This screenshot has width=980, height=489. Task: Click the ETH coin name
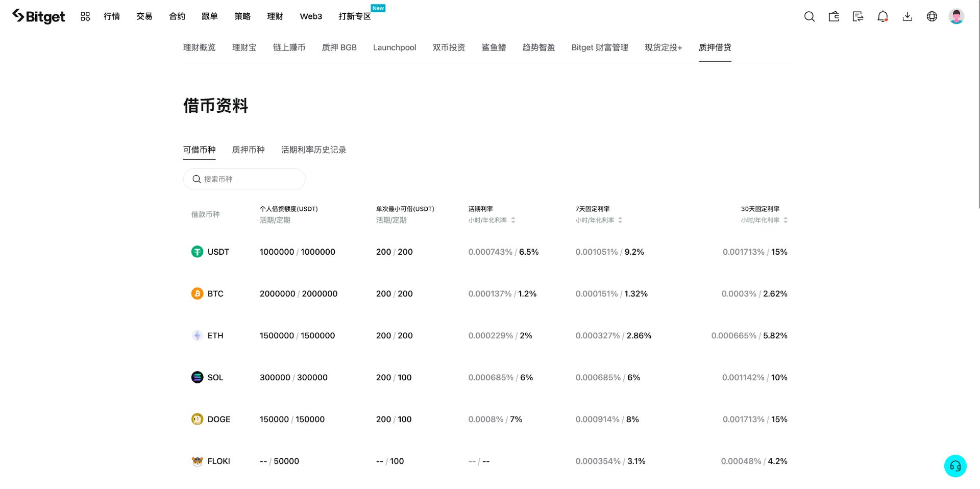(x=215, y=335)
